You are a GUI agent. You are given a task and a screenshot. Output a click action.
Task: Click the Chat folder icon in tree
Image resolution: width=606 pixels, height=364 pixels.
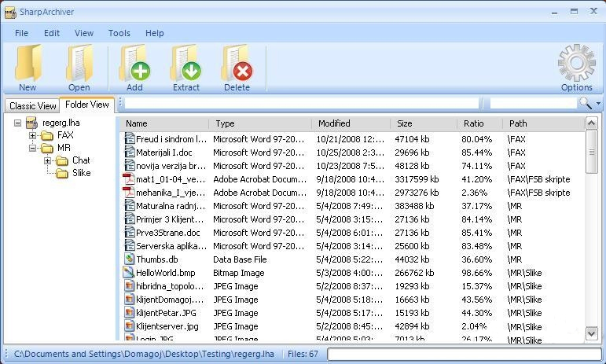(x=62, y=160)
